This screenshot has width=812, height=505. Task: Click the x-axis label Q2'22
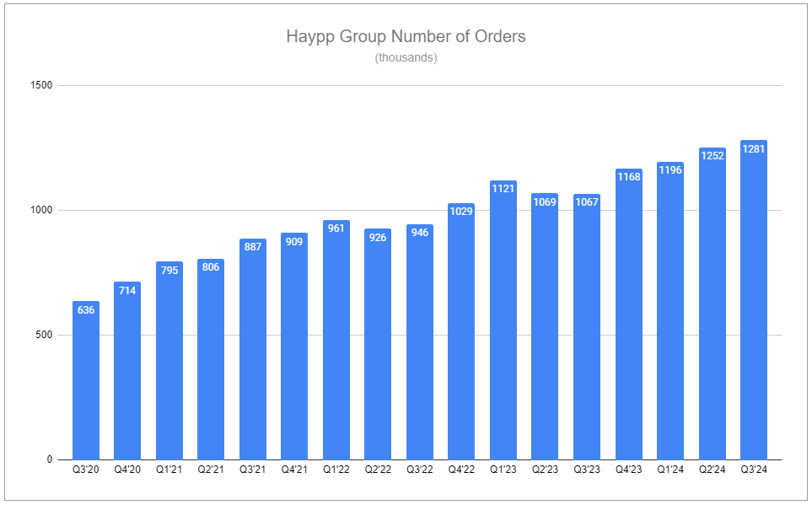[378, 470]
